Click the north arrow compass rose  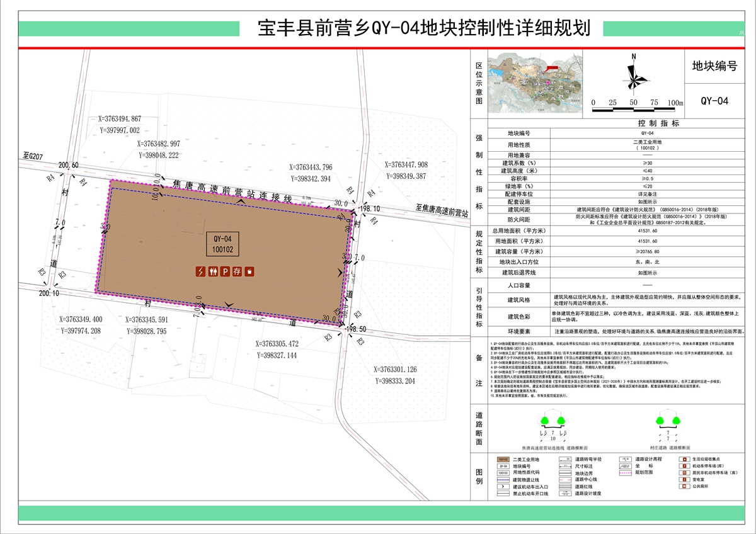[x=633, y=76]
